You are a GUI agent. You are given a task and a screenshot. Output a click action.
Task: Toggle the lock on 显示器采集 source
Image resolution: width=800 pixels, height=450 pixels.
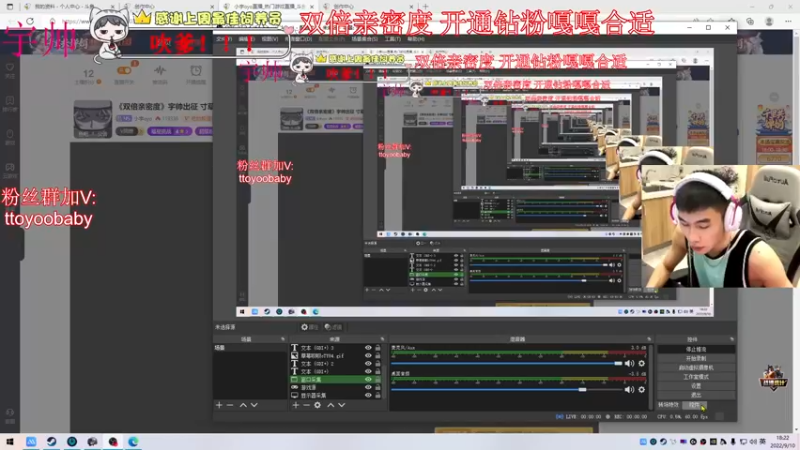[378, 395]
